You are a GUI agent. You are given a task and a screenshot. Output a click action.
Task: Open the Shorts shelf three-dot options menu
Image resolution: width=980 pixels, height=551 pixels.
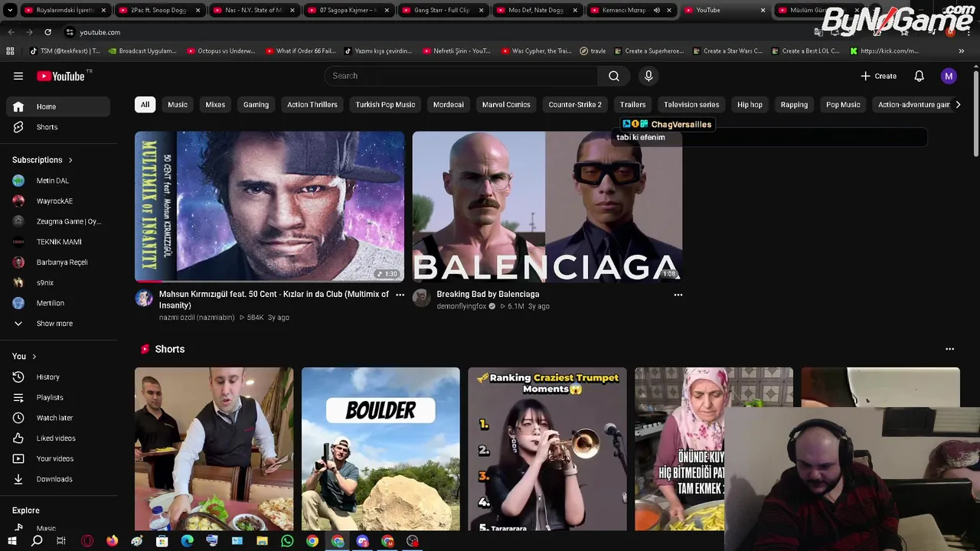point(949,349)
